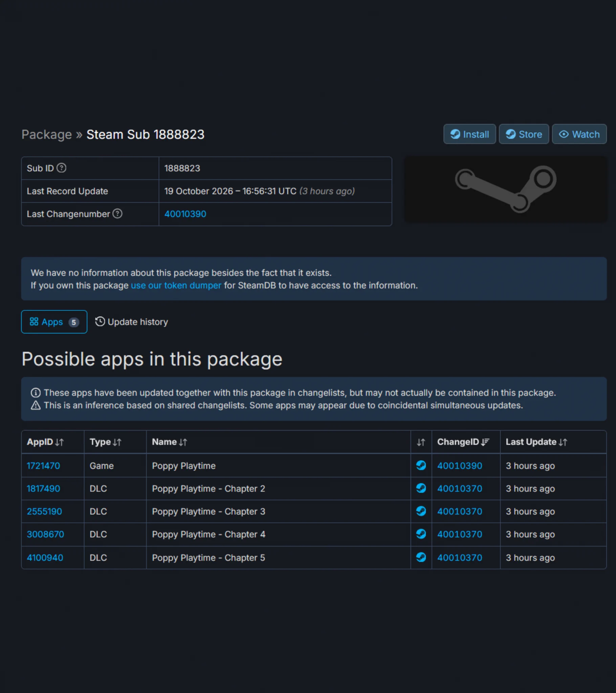
Task: Open ChangeID 40010370 in Chapter 5 row
Action: click(460, 558)
